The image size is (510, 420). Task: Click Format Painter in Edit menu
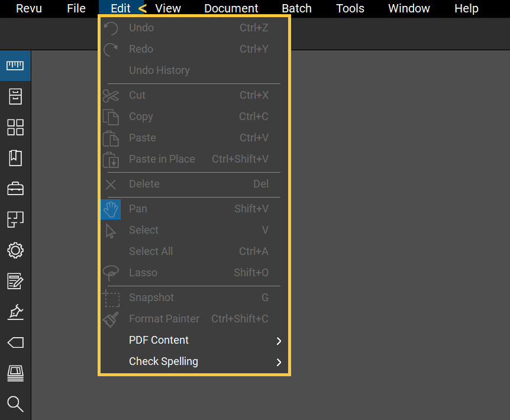pos(164,319)
